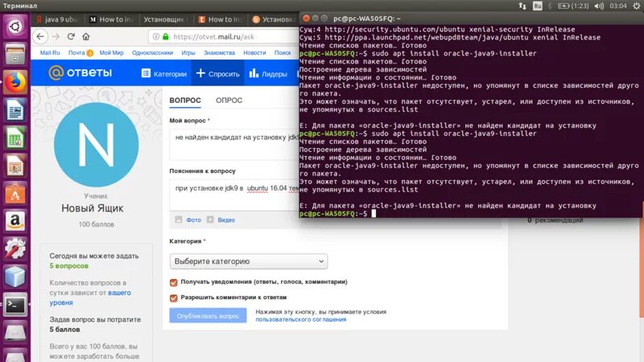Open Mail.Ru portal link

coord(50,53)
